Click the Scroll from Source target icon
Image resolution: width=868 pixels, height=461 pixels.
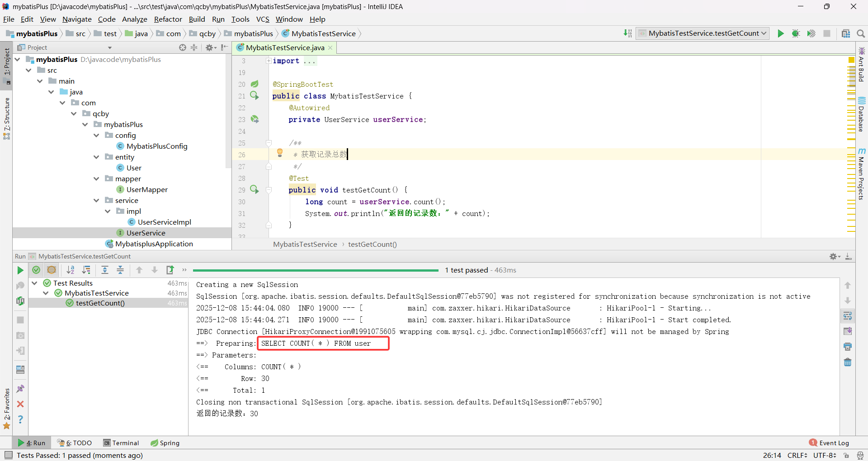(183, 47)
